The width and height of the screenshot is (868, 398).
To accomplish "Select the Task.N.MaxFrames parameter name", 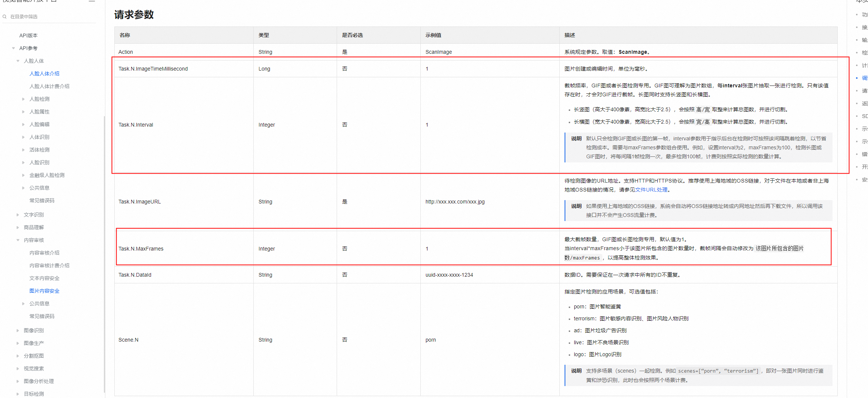I will [x=141, y=249].
